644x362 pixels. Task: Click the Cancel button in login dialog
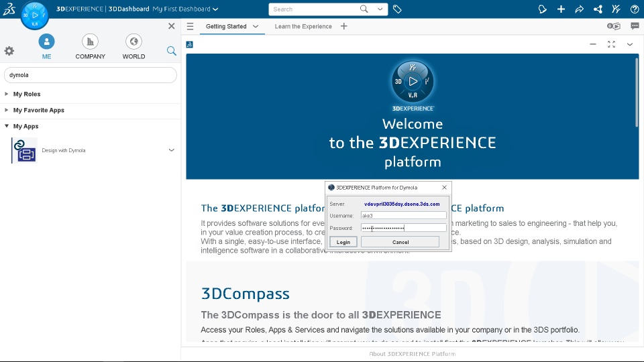point(400,242)
